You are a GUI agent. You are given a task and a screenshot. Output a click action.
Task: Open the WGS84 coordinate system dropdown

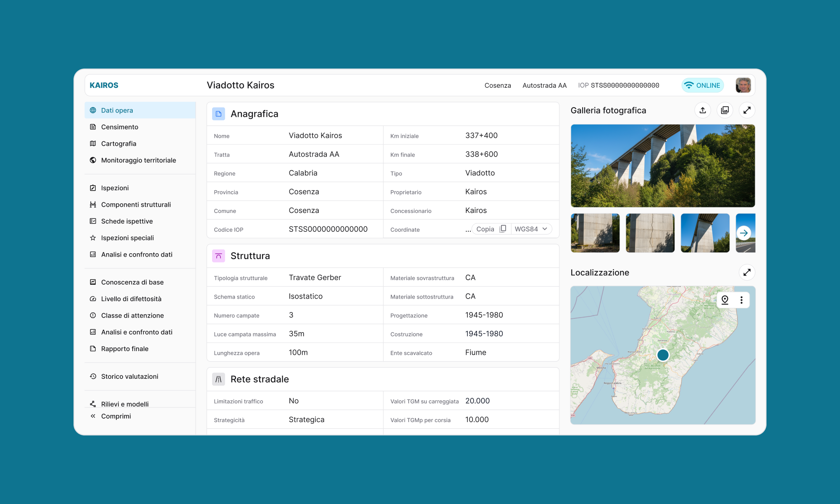pyautogui.click(x=531, y=229)
